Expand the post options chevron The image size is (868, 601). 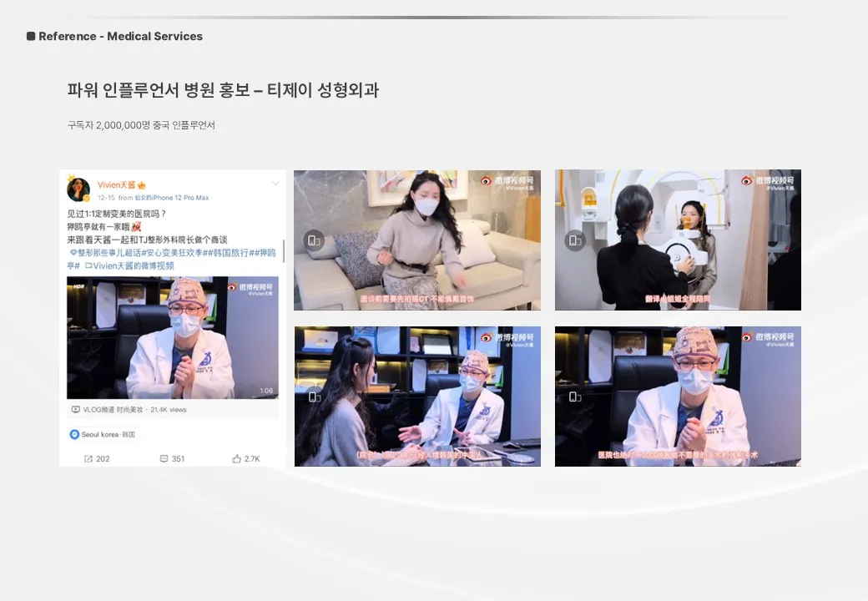click(x=275, y=184)
